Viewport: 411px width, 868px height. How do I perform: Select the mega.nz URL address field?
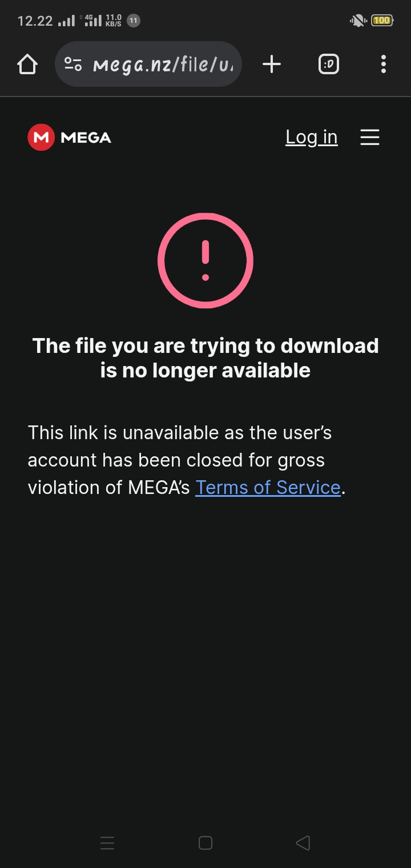click(148, 64)
